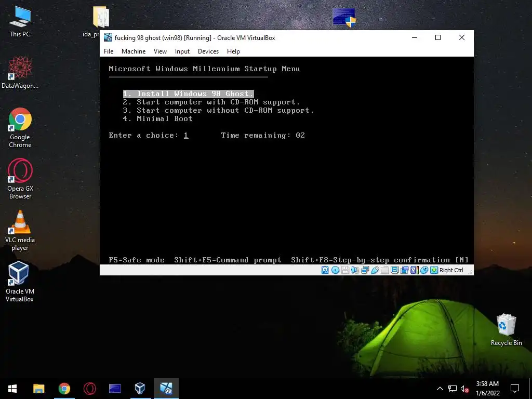Select 'Install Windows 98 Ghost' menu option
Screen dimensions: 532x399
coord(188,94)
